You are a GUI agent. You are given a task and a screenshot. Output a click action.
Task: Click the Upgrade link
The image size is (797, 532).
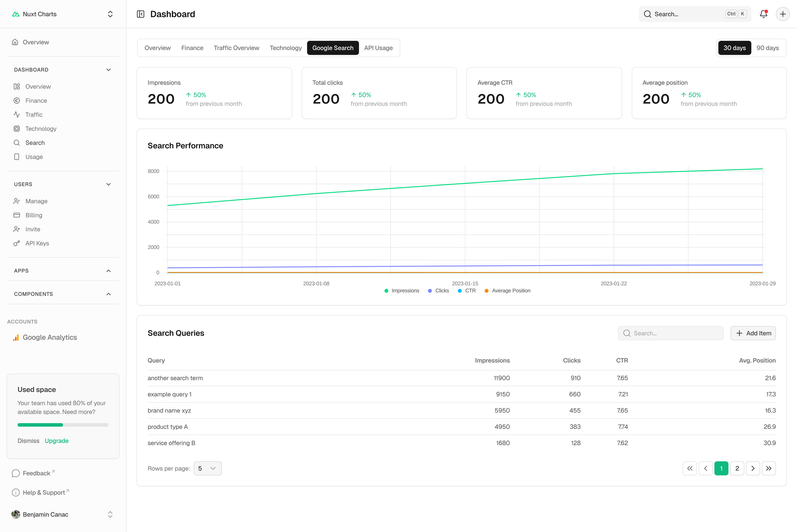[56, 441]
